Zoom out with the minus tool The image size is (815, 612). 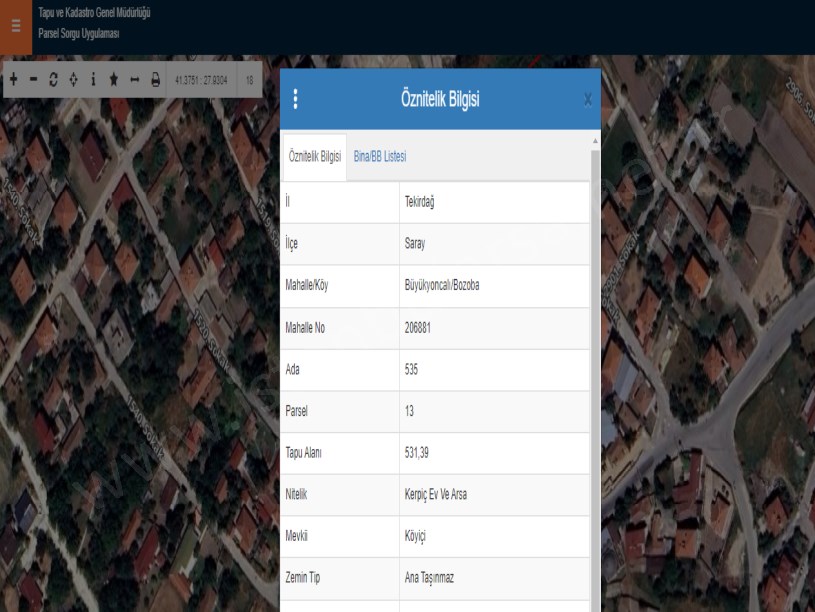34,80
